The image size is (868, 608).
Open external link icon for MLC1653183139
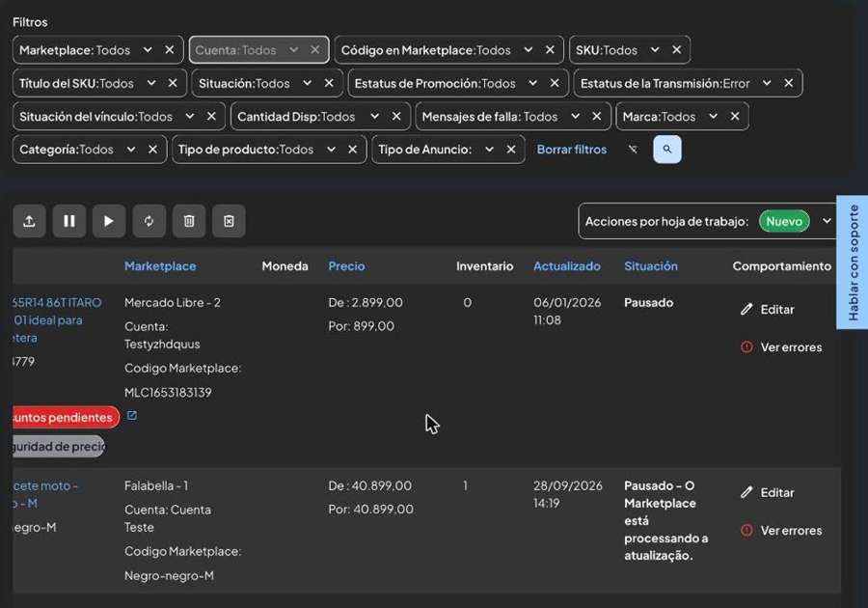point(132,415)
